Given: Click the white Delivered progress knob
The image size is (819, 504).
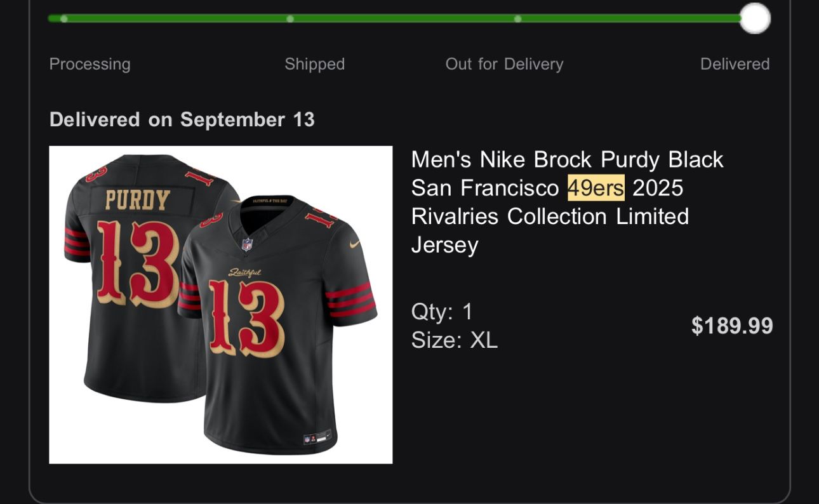Looking at the screenshot, I should point(755,18).
